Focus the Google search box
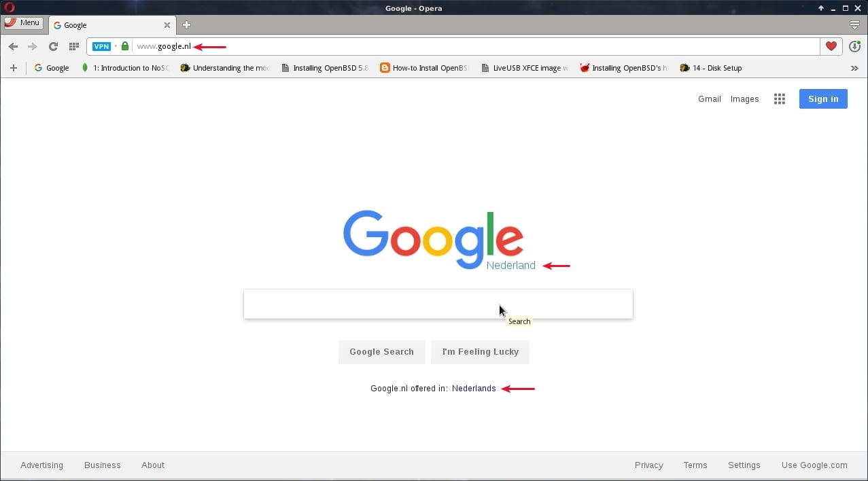 pos(438,304)
